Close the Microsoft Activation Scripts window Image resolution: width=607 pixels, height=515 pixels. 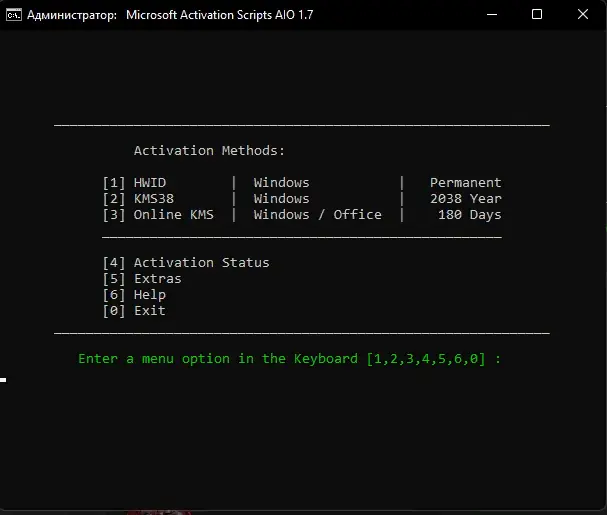(583, 15)
